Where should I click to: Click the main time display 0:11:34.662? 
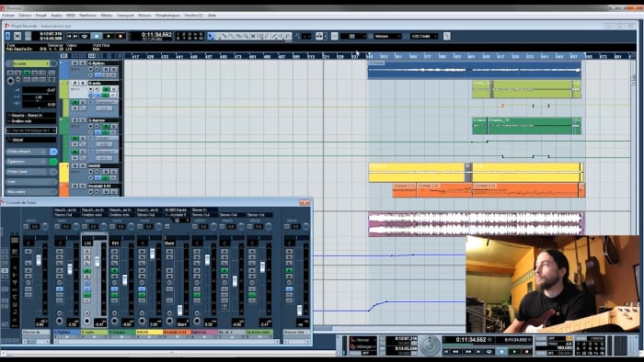point(156,35)
